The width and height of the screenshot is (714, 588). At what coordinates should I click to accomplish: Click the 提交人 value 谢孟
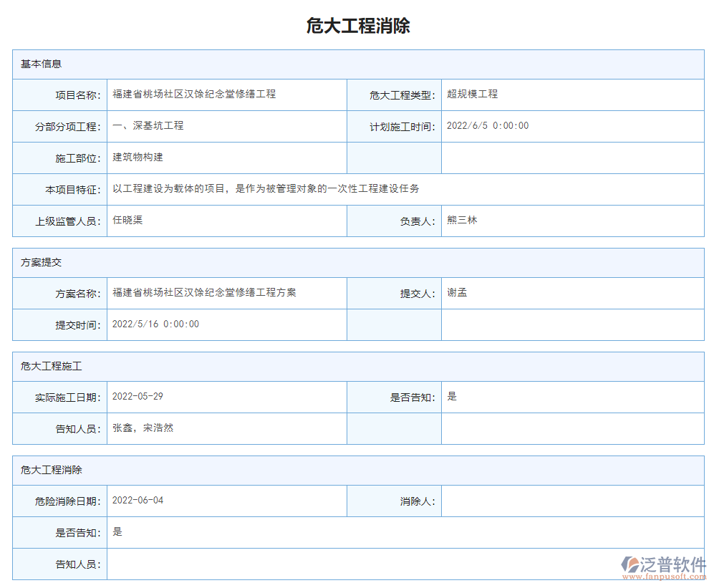456,293
